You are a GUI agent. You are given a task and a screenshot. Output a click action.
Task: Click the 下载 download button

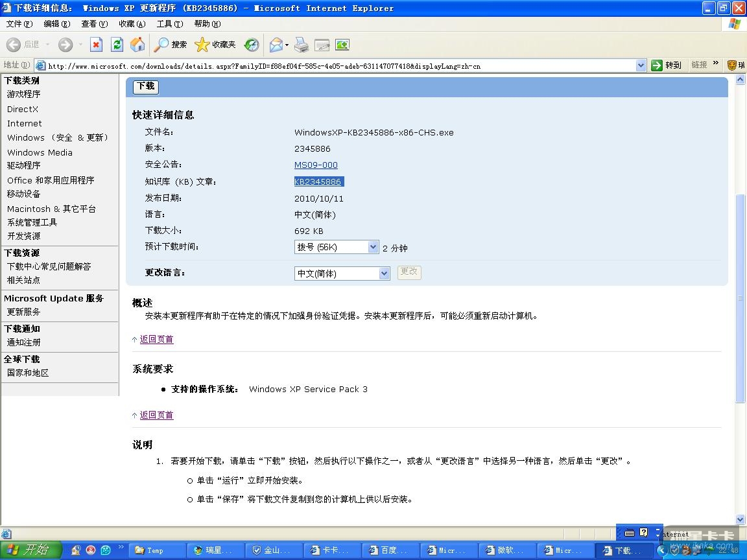pos(146,86)
